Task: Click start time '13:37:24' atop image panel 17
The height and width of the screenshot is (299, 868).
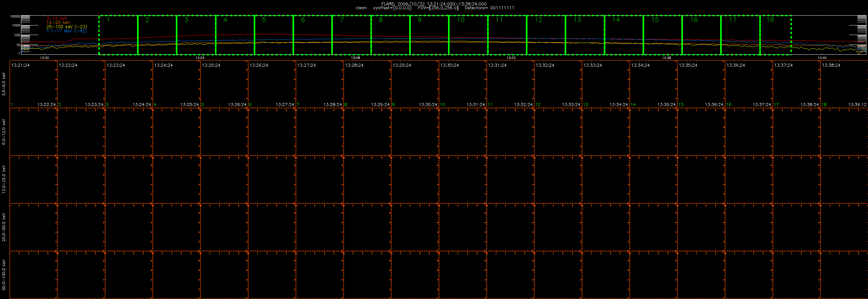Action: pos(783,66)
